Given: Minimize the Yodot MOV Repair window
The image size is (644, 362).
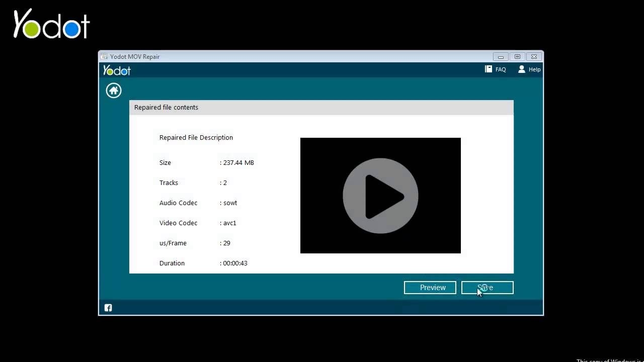Looking at the screenshot, I should pos(501,57).
